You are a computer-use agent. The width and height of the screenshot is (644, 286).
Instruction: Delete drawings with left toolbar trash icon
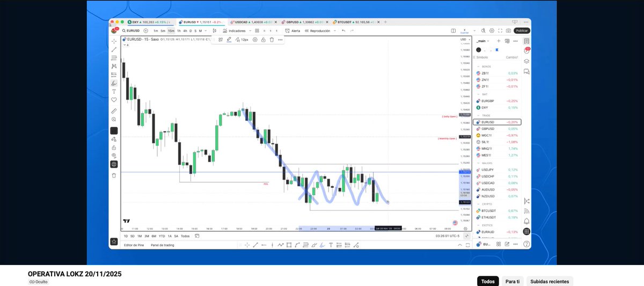point(114,175)
